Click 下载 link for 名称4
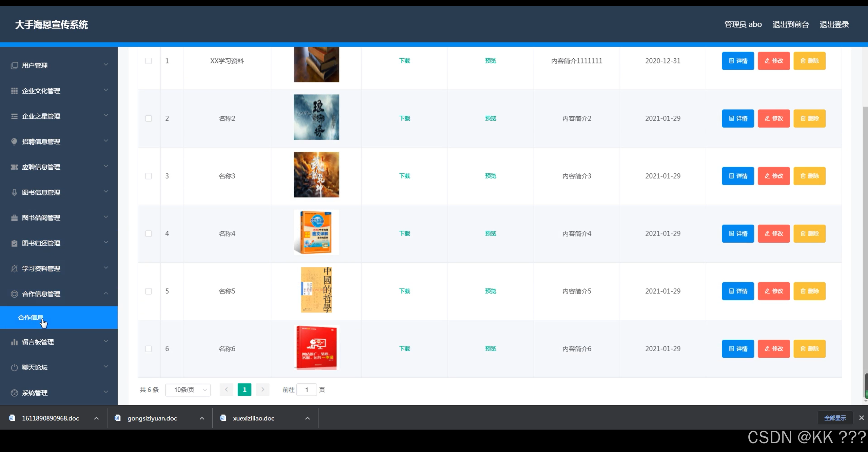This screenshot has height=452, width=868. [405, 233]
